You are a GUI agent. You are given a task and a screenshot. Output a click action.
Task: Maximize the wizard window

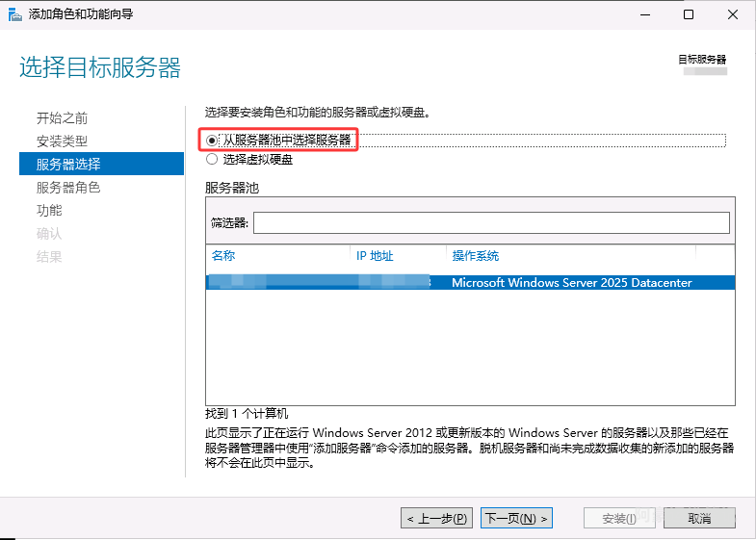point(689,14)
